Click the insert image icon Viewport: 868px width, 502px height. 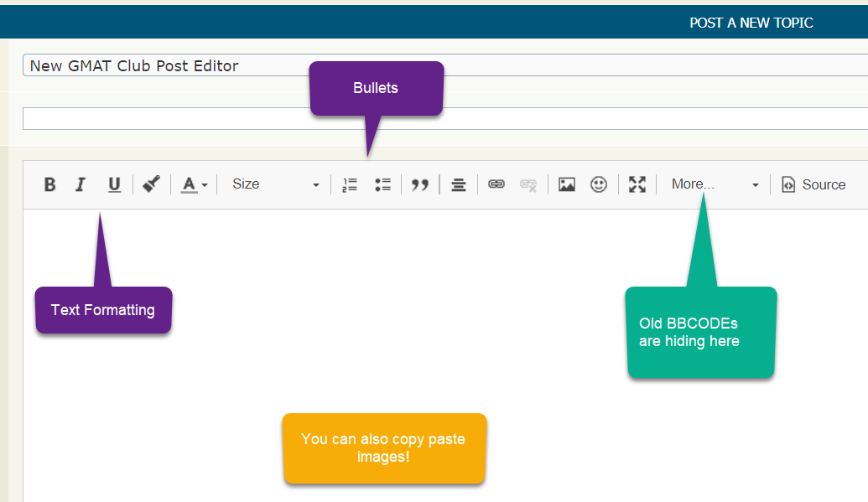pos(567,184)
